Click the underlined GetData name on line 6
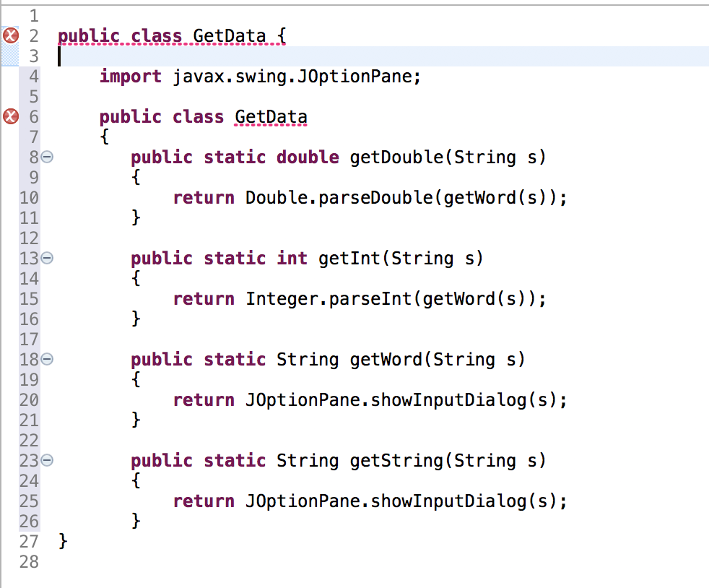Screen dimensions: 709x588 click(x=271, y=116)
